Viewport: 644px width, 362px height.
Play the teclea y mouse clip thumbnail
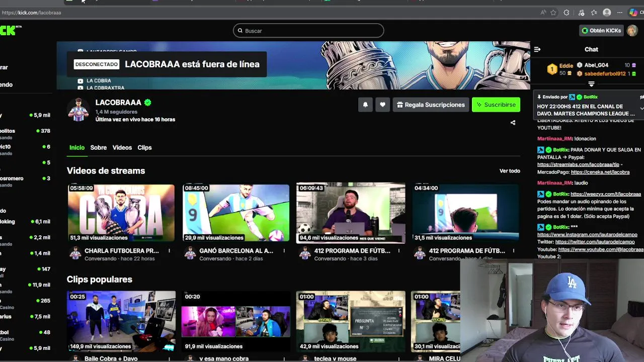[351, 321]
